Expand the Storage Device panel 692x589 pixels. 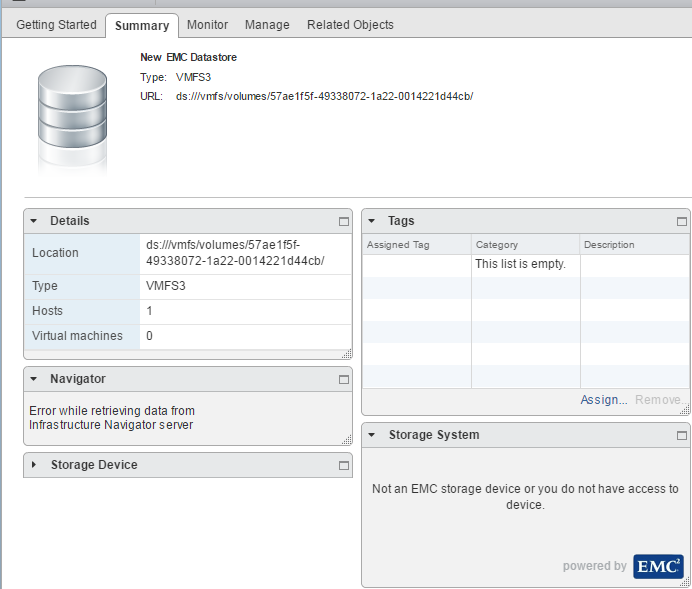(x=34, y=465)
